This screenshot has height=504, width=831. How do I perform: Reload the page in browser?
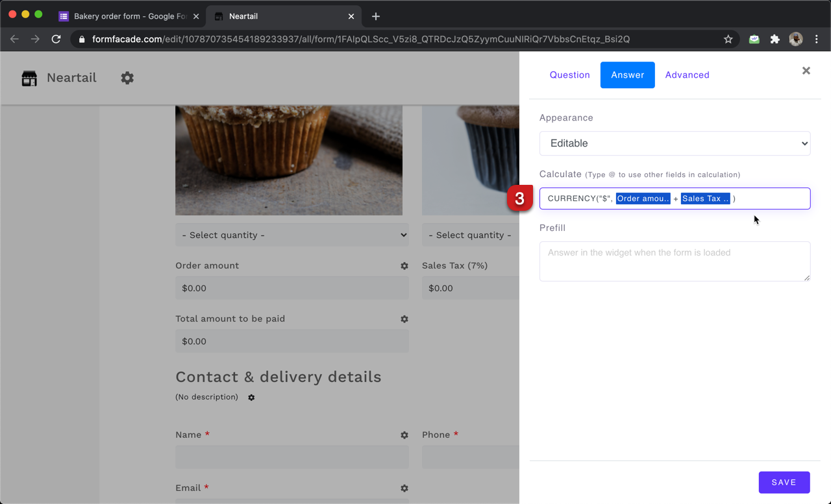coord(56,40)
